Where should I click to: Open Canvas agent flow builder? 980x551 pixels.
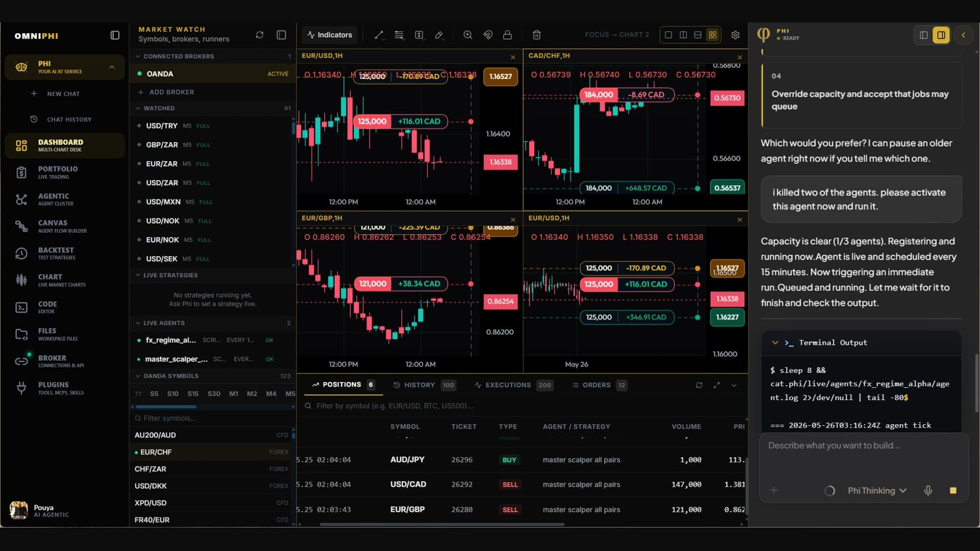(x=65, y=227)
